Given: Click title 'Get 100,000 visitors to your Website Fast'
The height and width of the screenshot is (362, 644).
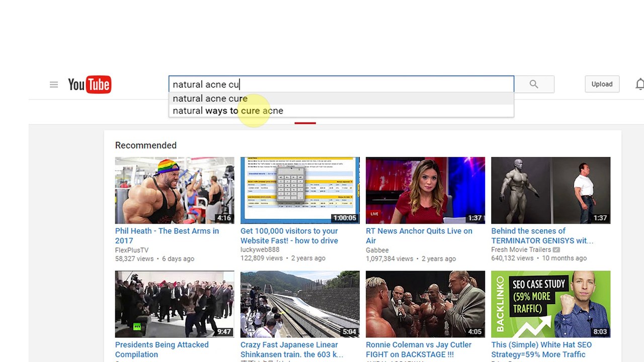Looking at the screenshot, I should click(x=289, y=236).
